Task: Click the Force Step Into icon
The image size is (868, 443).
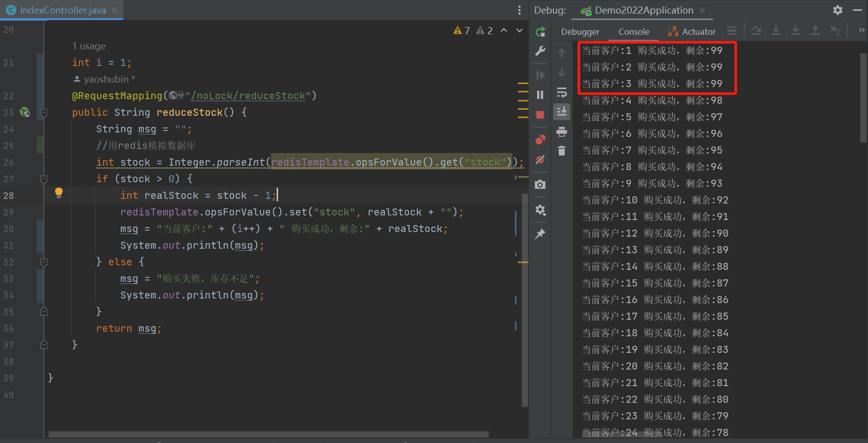Action: [796, 31]
